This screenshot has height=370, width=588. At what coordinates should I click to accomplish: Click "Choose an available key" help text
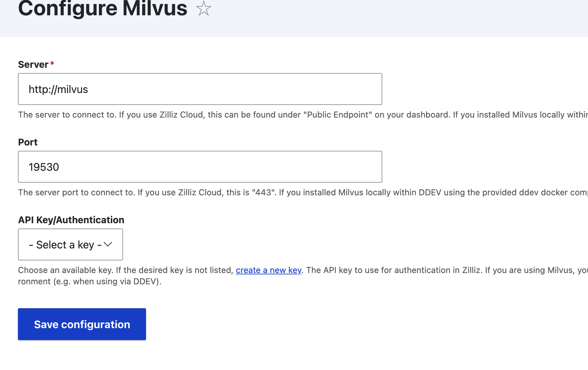click(x=65, y=270)
